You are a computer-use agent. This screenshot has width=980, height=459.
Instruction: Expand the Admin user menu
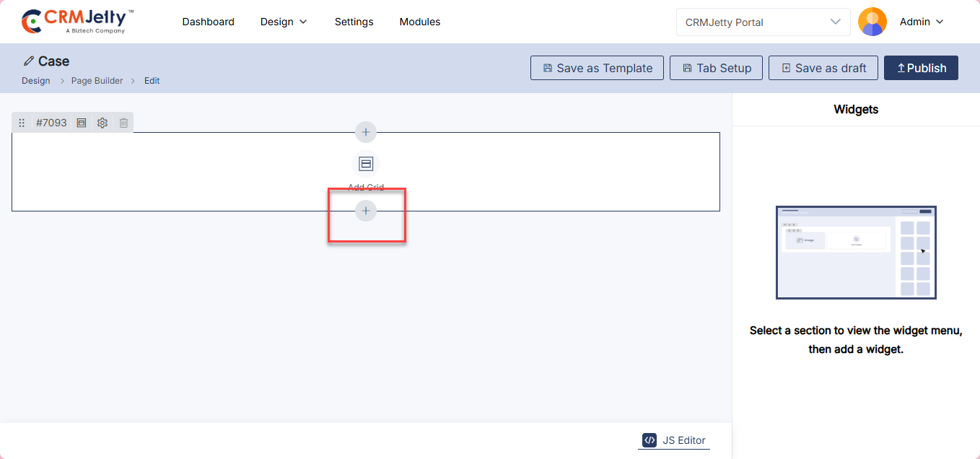click(x=922, y=22)
